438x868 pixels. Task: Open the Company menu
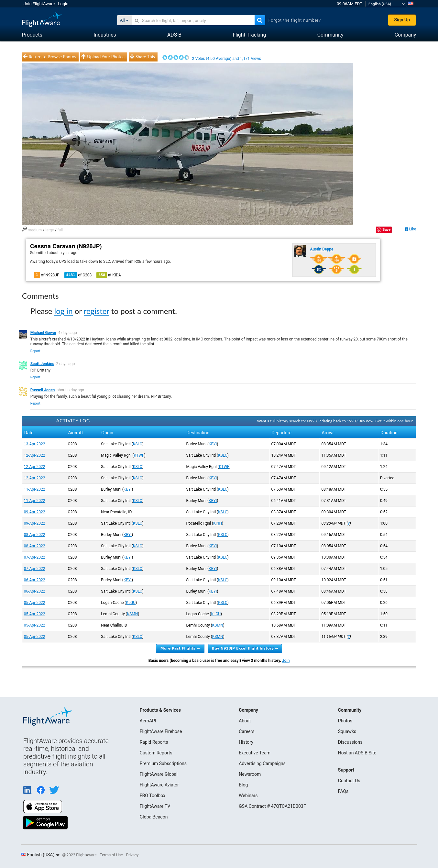click(405, 35)
